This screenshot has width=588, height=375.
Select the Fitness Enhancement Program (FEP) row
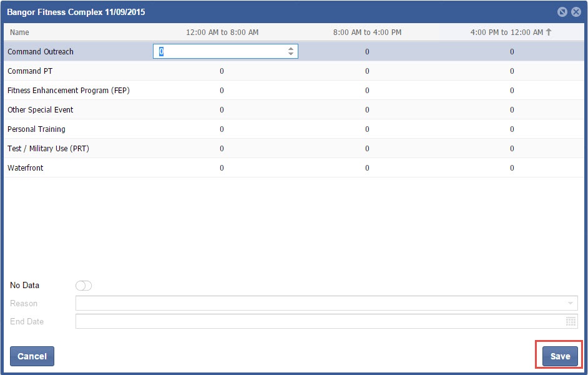[x=69, y=91]
